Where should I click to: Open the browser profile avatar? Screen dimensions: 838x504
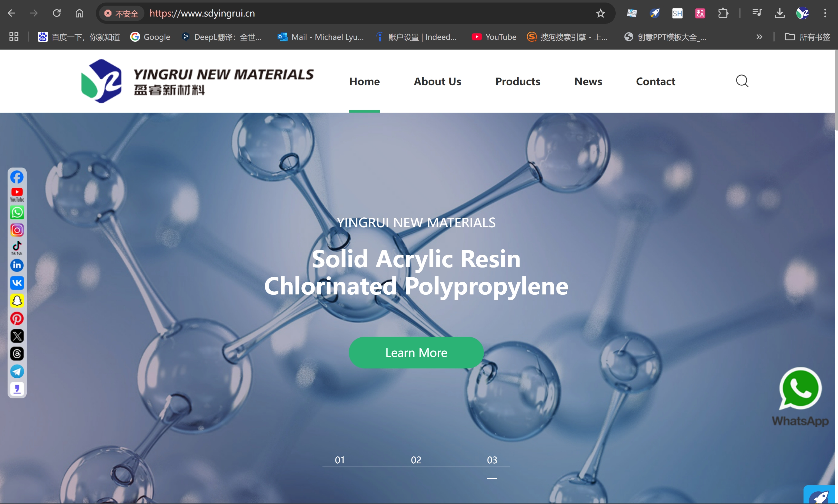point(802,13)
